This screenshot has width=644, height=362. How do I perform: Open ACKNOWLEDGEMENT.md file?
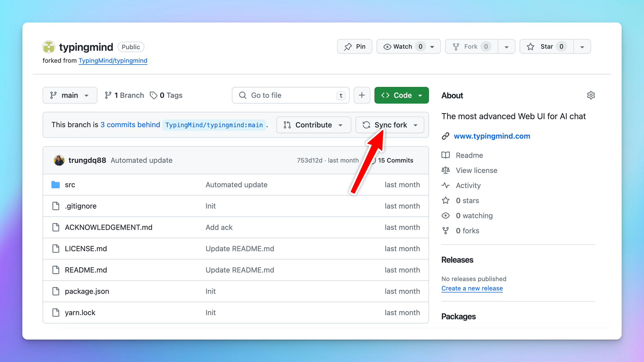click(x=108, y=227)
